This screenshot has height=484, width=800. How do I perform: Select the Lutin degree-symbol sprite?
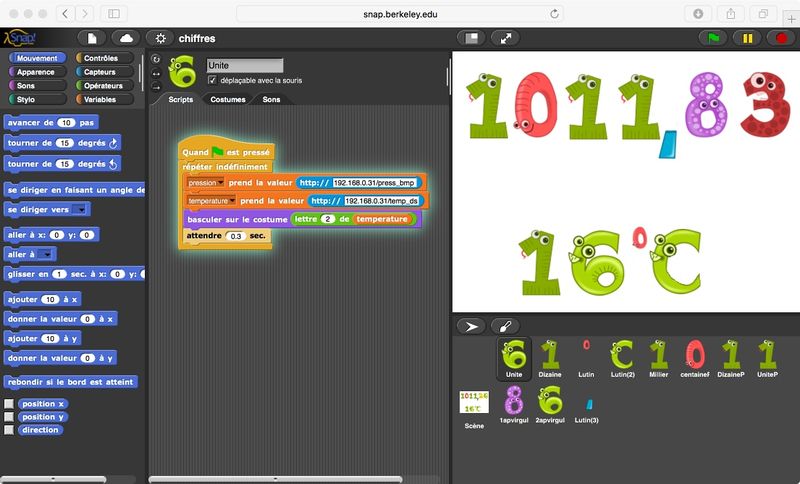586,359
